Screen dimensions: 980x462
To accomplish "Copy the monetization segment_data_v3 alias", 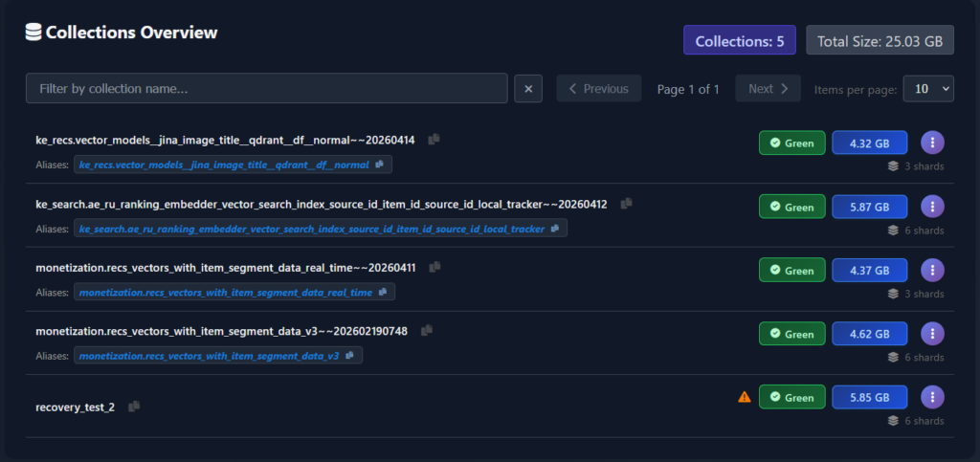I will coord(350,356).
